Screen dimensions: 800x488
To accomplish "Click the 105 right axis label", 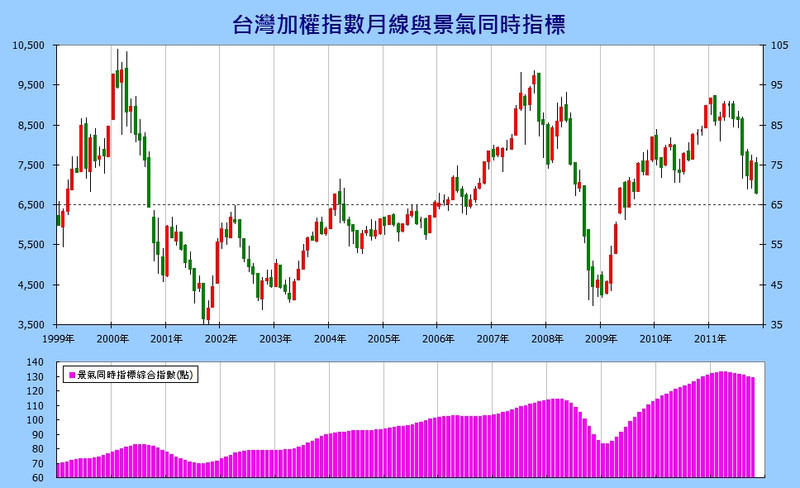I will 779,45.
